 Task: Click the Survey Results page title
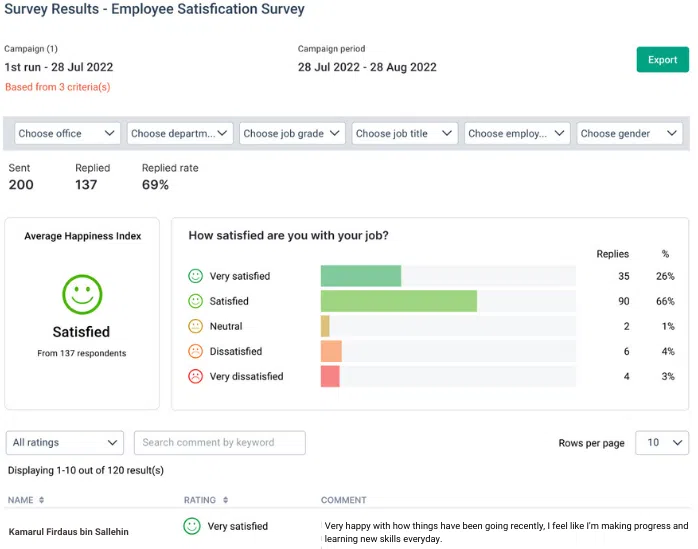click(154, 9)
